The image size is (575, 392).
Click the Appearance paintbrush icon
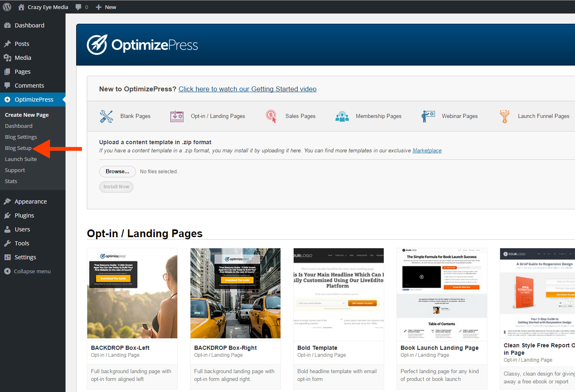click(7, 202)
